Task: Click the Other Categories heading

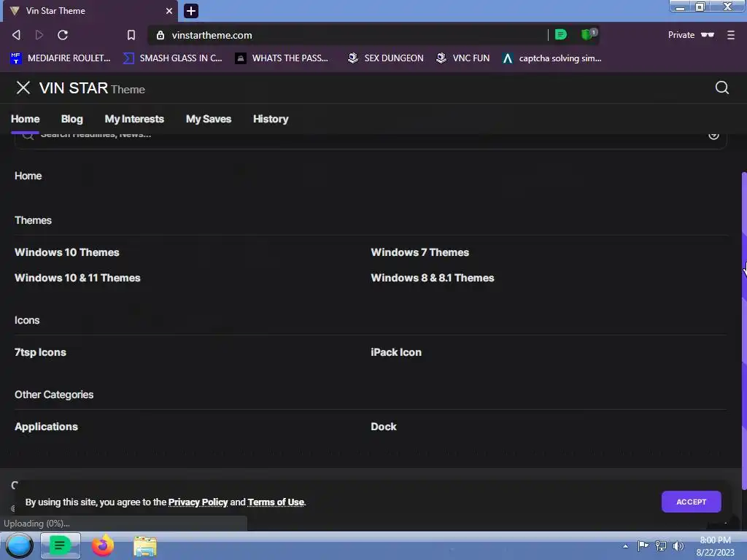Action: click(x=54, y=394)
